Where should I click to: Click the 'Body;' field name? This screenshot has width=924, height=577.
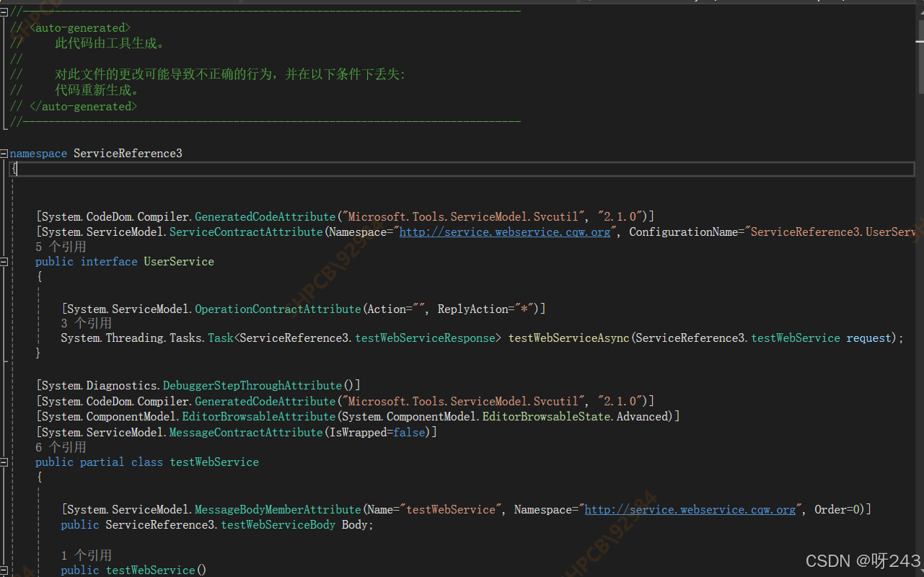358,524
